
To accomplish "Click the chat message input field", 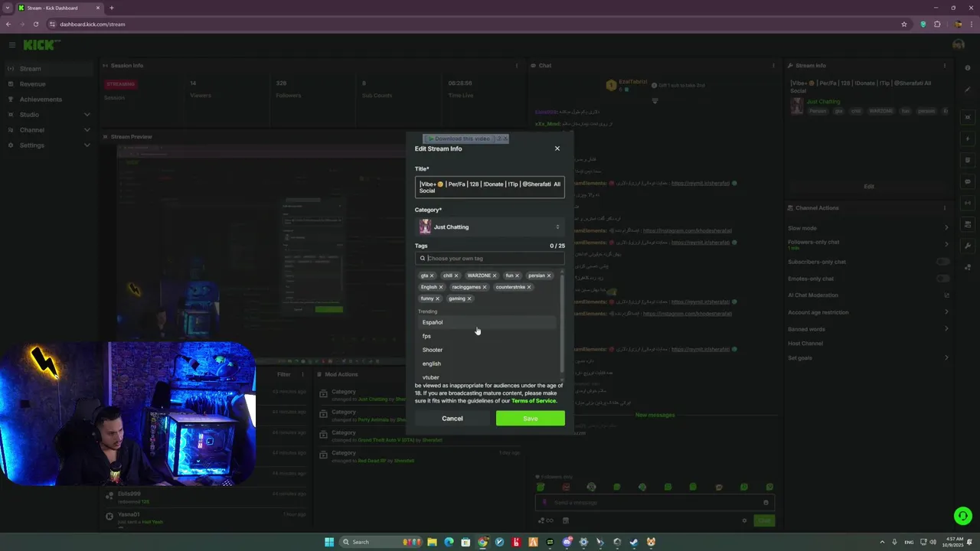I will 655,503.
